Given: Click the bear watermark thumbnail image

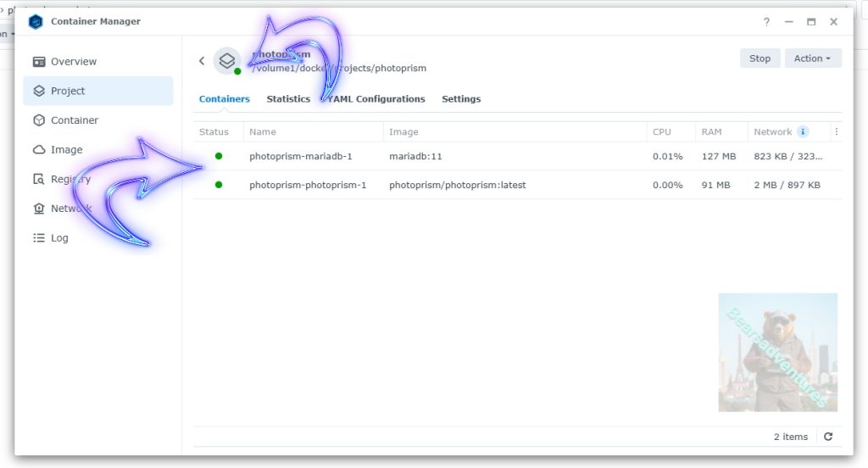Looking at the screenshot, I should point(777,352).
